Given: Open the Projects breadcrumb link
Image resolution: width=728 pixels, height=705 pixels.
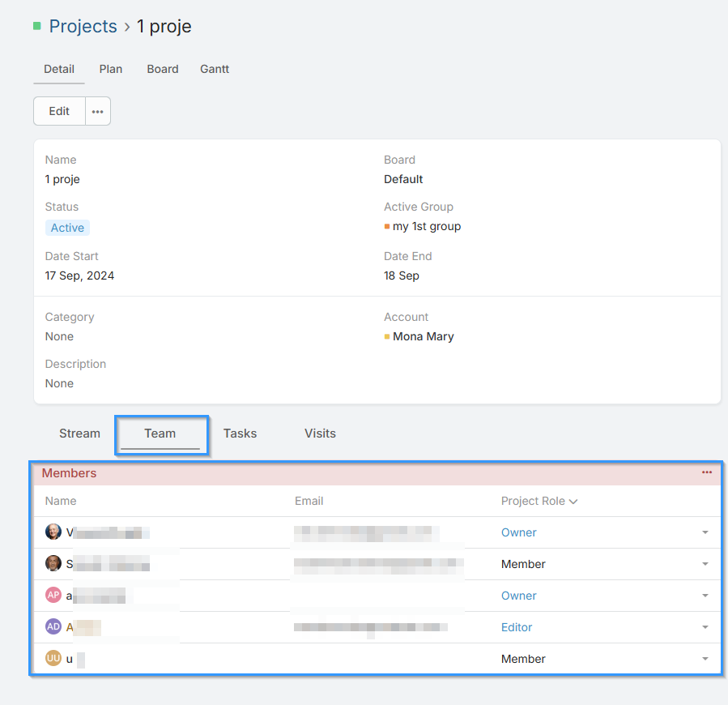Looking at the screenshot, I should pyautogui.click(x=83, y=27).
